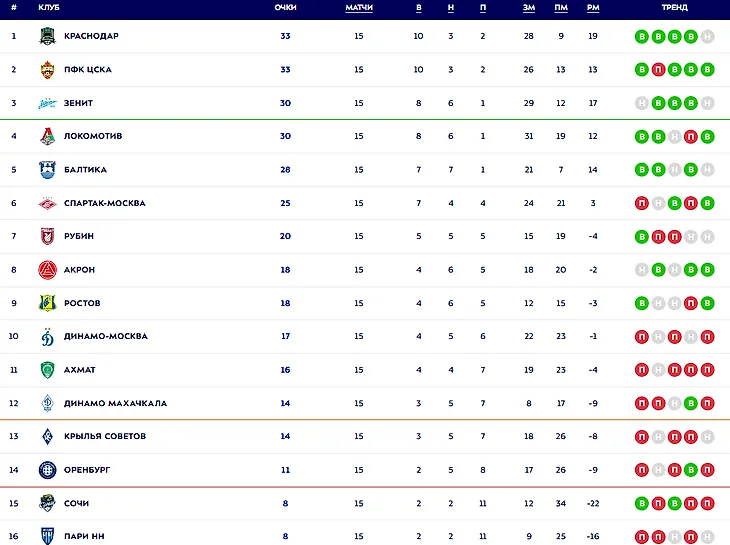This screenshot has width=730, height=545.
Task: Click Akhmat's first red trend circle
Action: click(642, 370)
